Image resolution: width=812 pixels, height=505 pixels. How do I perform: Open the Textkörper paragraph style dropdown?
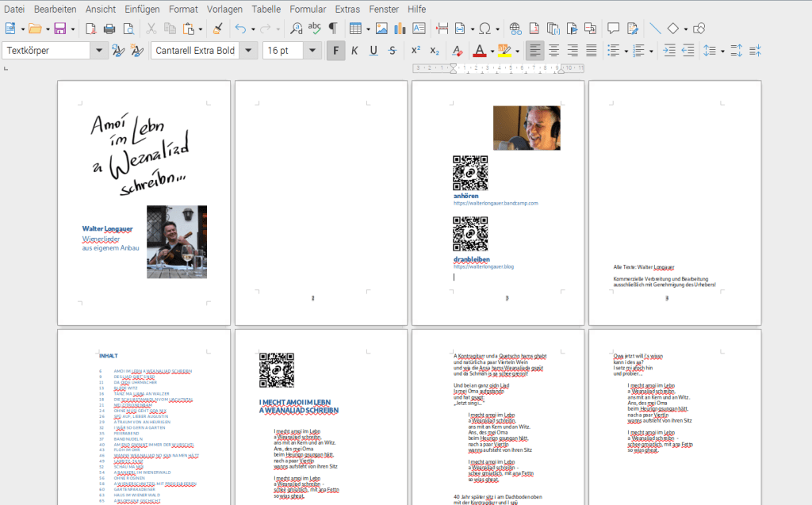click(x=99, y=51)
